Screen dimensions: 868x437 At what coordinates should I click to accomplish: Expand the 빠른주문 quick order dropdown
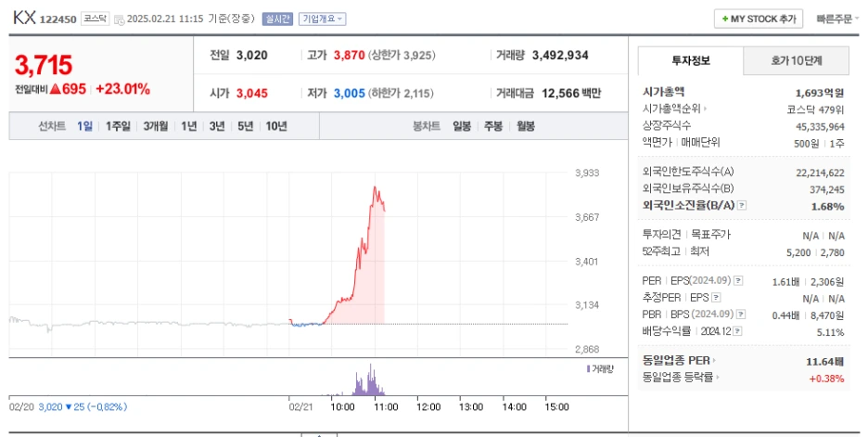(x=837, y=19)
